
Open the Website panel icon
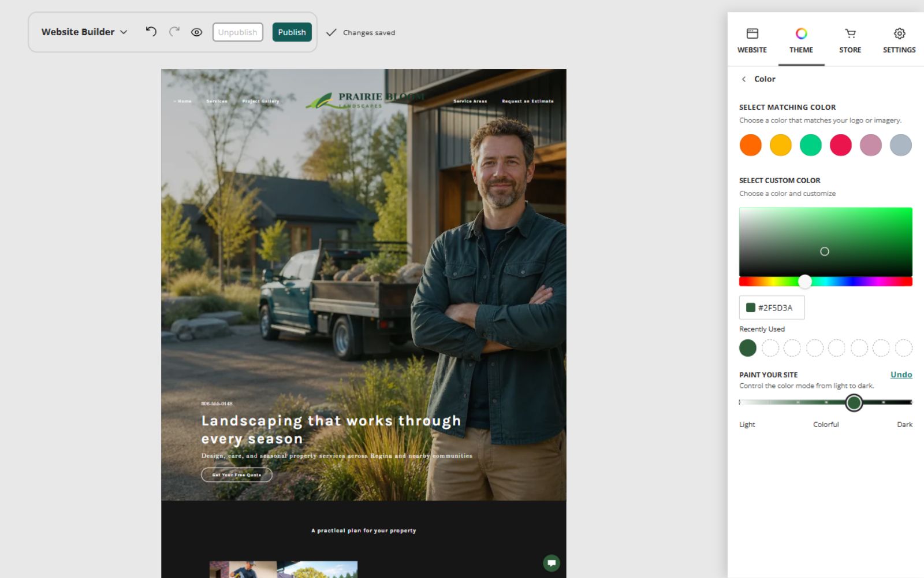pos(752,34)
